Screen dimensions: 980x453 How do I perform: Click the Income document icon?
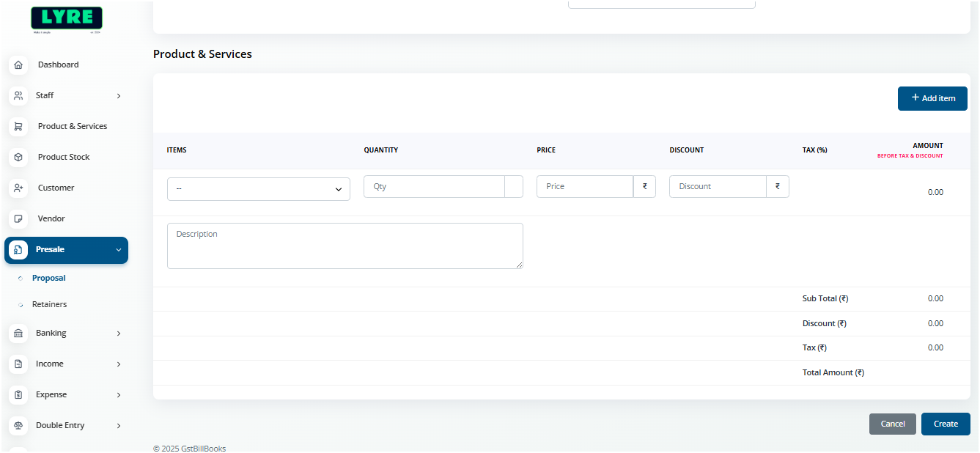[18, 364]
